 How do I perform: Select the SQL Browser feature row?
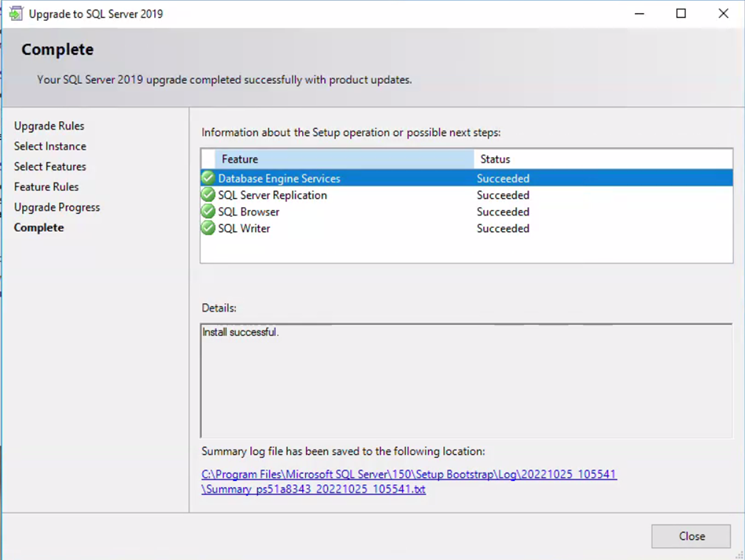pyautogui.click(x=467, y=211)
